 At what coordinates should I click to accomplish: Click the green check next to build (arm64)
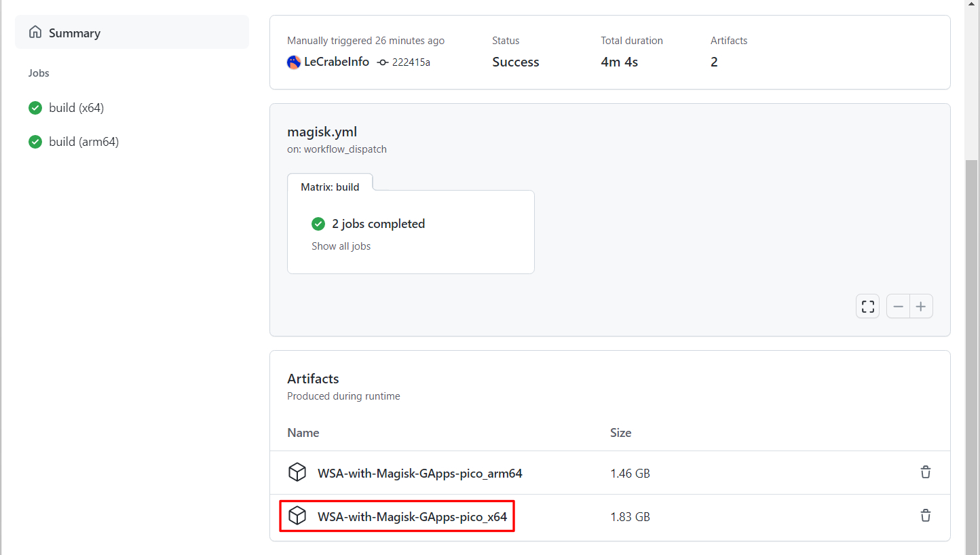[x=35, y=142]
